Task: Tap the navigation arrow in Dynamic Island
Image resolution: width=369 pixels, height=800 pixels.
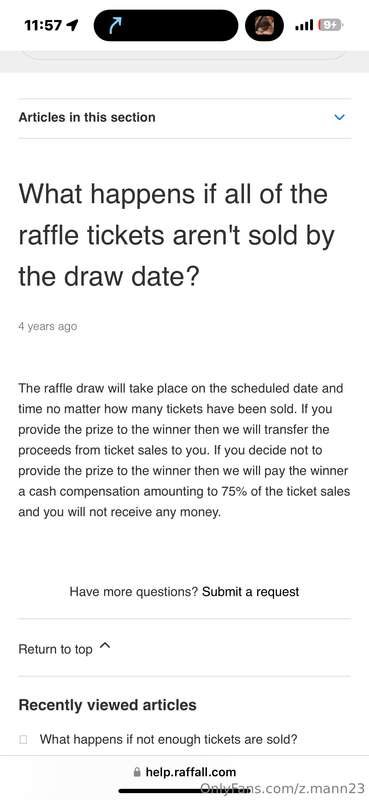Action: (115, 26)
